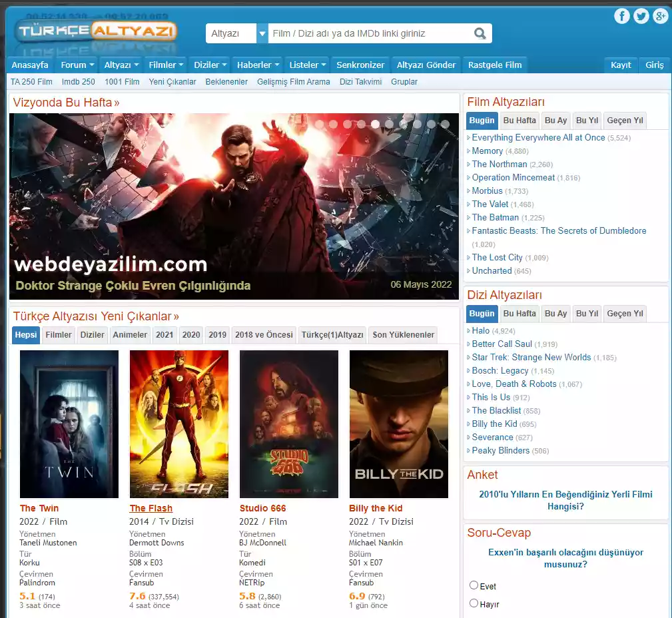Open Love, Death & Robots link
This screenshot has height=618, width=672.
point(514,384)
